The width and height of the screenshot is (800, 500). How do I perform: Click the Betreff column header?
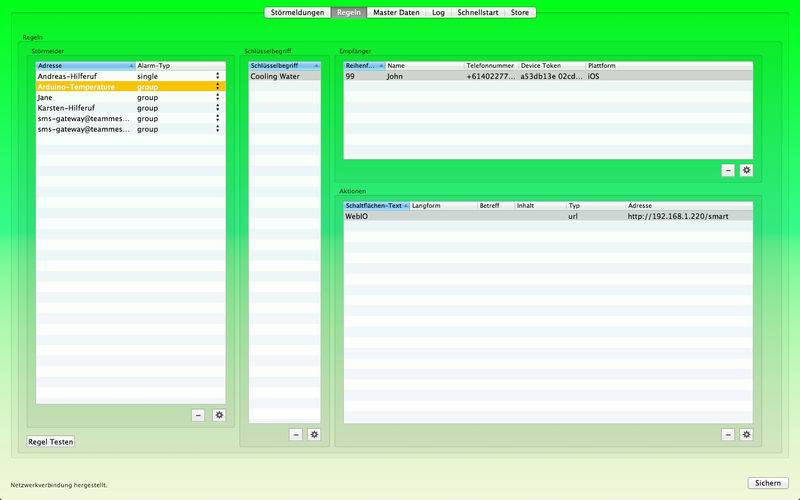tap(496, 206)
